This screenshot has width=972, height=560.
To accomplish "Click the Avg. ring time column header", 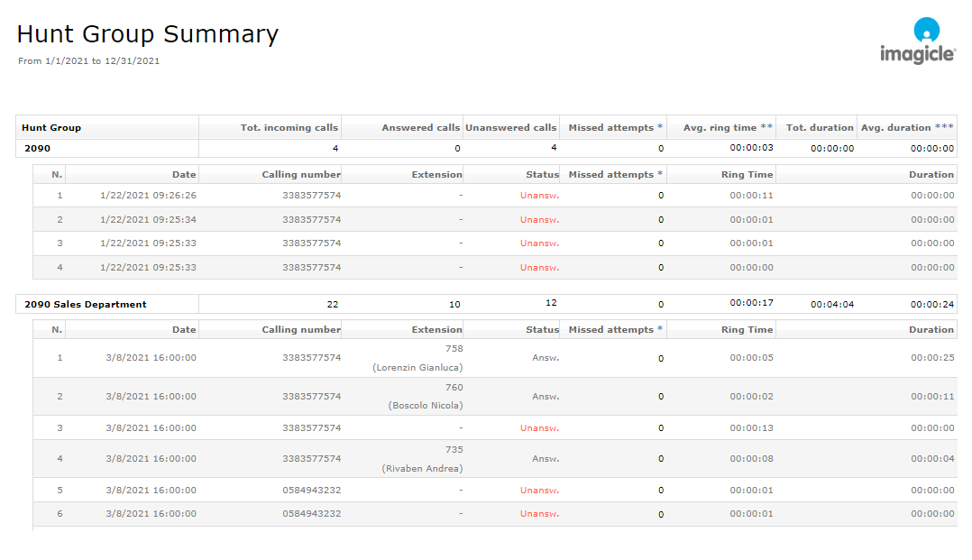I will (x=728, y=128).
